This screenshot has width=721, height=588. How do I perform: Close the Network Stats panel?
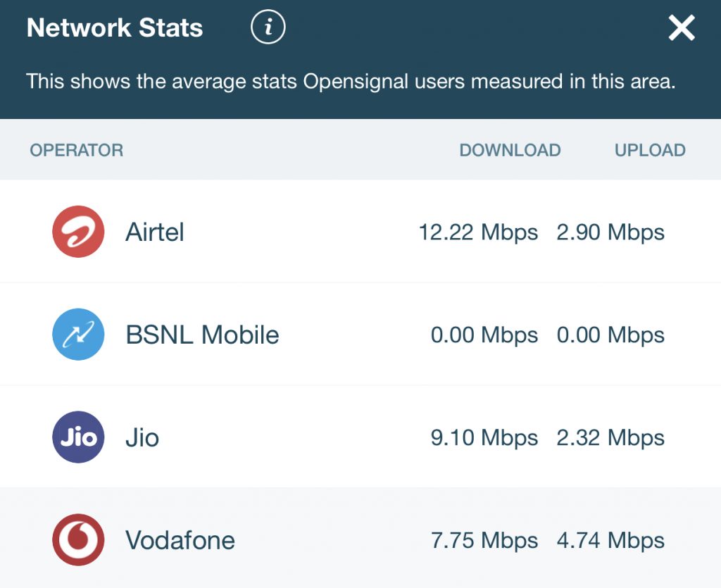pos(682,27)
